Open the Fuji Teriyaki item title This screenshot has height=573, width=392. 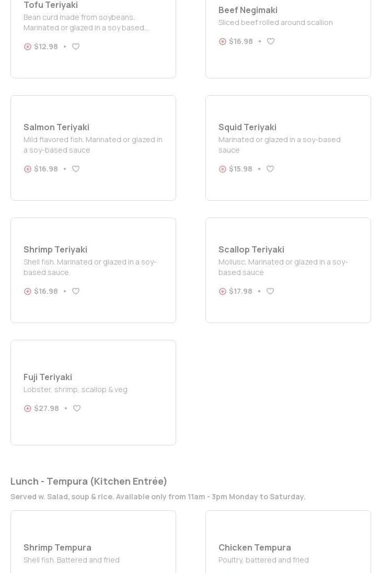(x=48, y=377)
